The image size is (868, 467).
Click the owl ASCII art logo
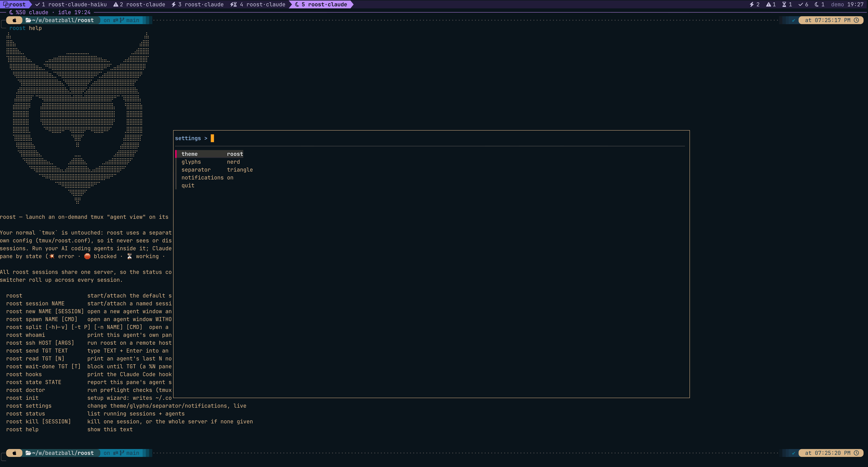78,118
